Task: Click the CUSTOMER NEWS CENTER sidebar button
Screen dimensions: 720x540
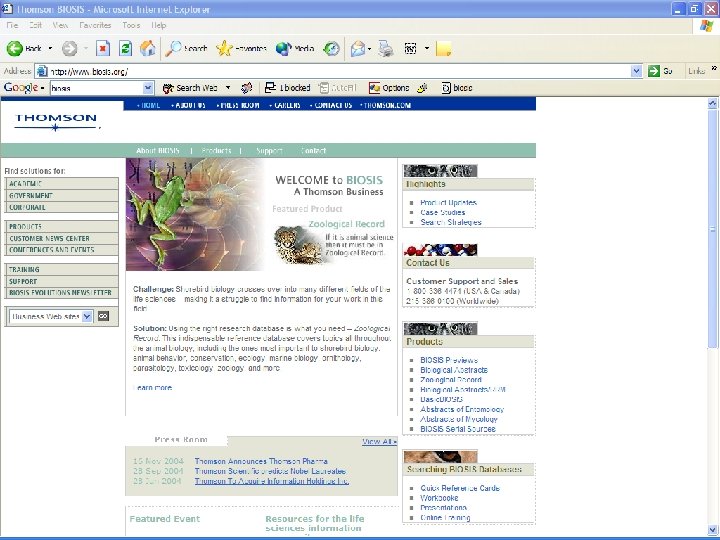Action: (61, 238)
